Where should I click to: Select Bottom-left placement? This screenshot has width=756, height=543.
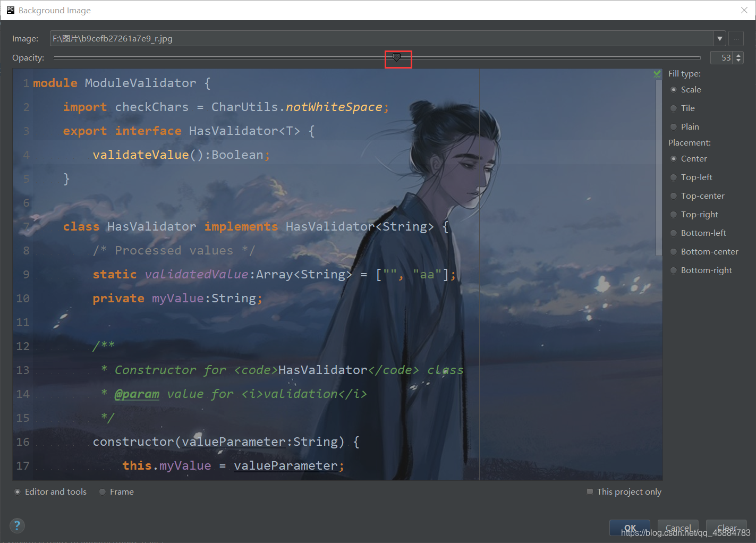click(x=698, y=233)
